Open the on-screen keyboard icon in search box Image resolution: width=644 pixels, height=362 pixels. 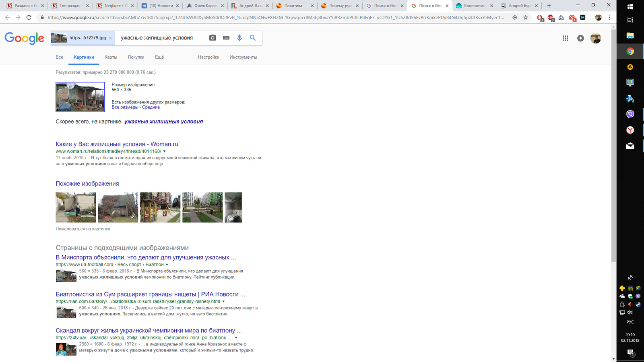pos(226,38)
